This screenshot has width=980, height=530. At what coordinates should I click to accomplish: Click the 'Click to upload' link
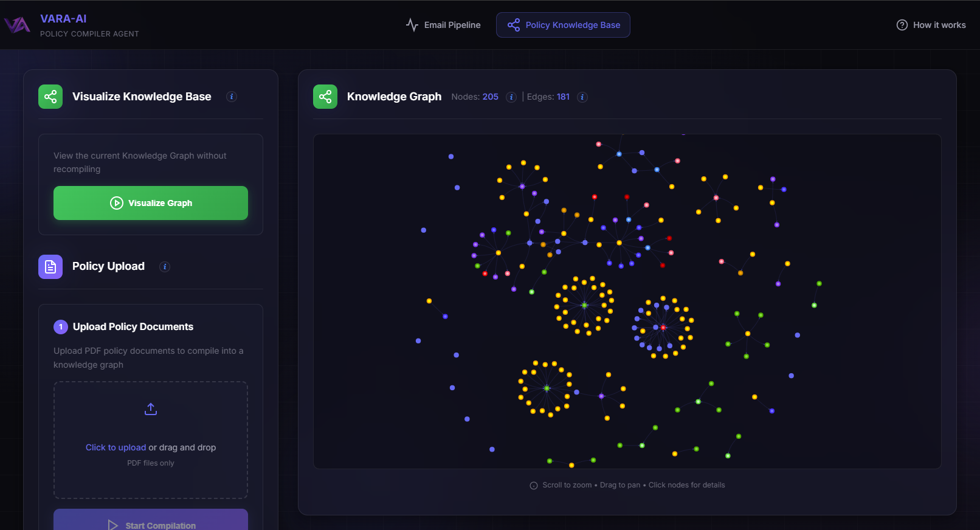(116, 447)
